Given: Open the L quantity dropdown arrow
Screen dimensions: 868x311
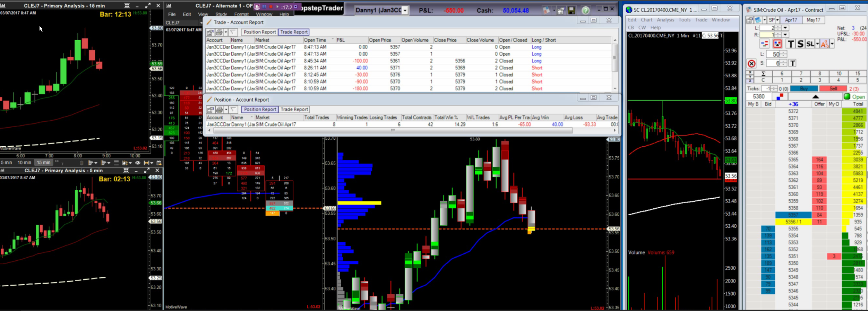Looking at the screenshot, I should (785, 28).
